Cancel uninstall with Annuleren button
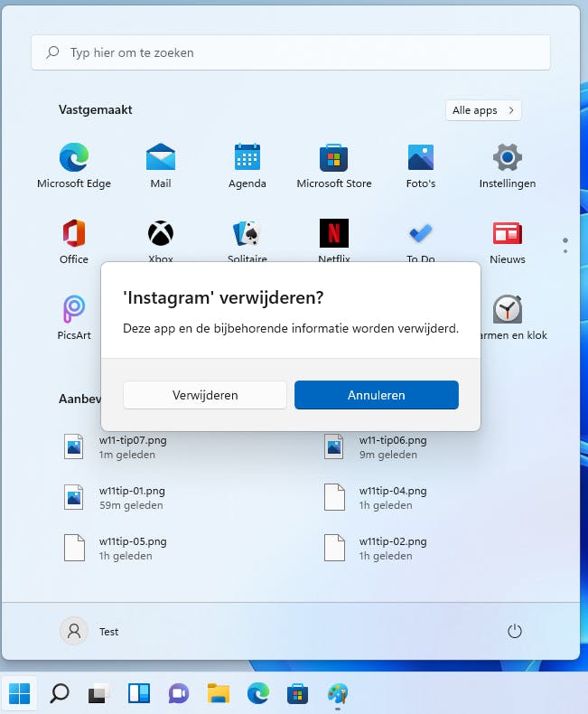This screenshot has height=714, width=588. pyautogui.click(x=377, y=395)
